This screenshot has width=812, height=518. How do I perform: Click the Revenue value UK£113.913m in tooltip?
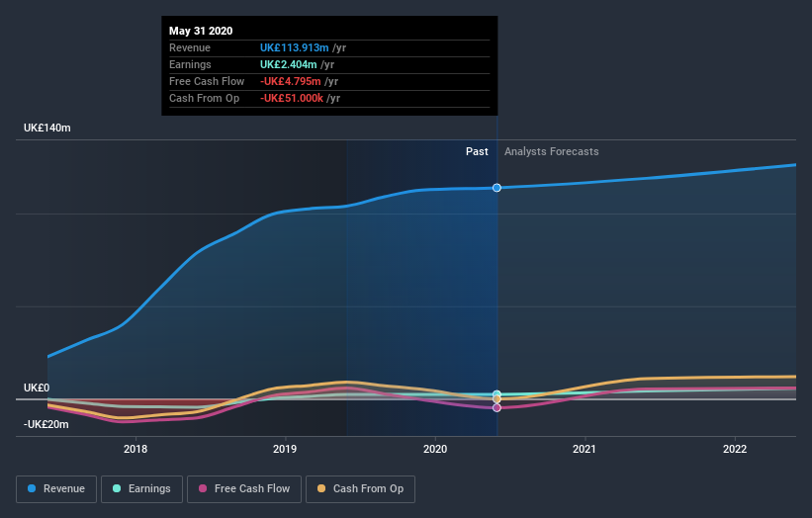click(x=294, y=47)
